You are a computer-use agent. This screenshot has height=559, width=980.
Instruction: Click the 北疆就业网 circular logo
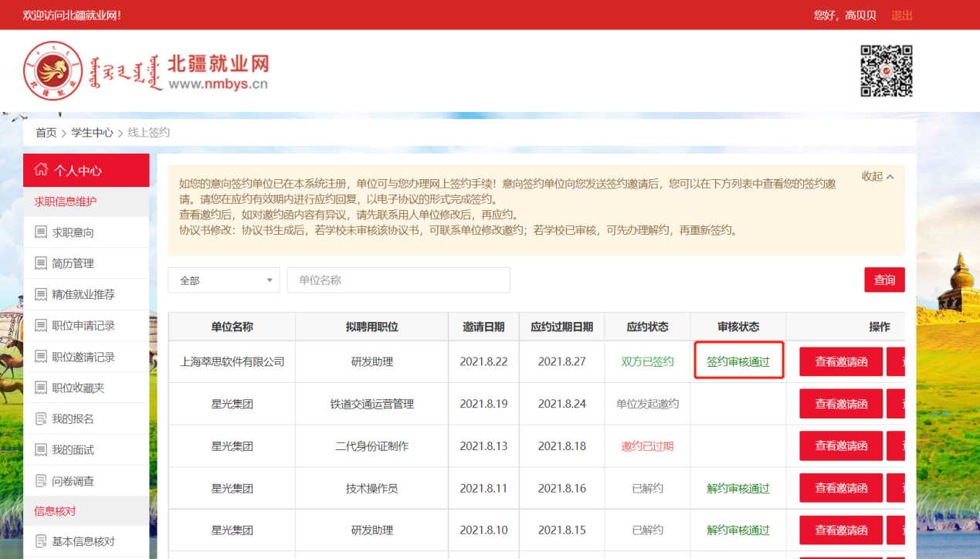click(x=53, y=71)
